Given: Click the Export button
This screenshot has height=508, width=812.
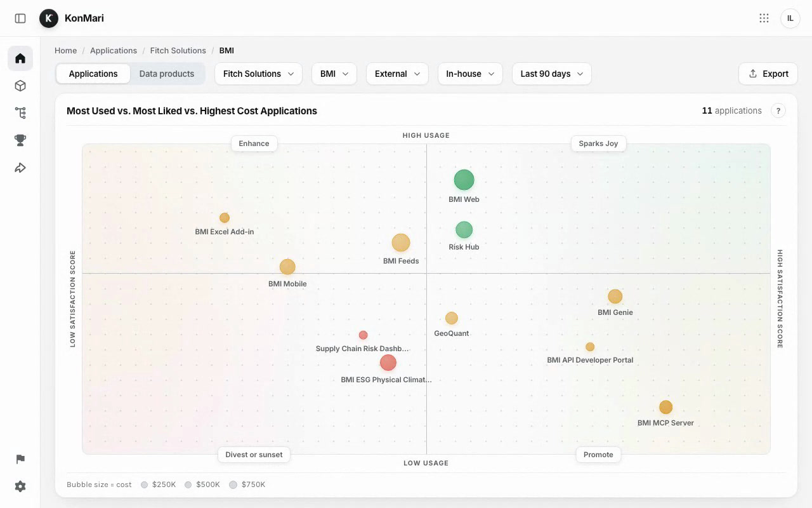Looking at the screenshot, I should pyautogui.click(x=768, y=74).
